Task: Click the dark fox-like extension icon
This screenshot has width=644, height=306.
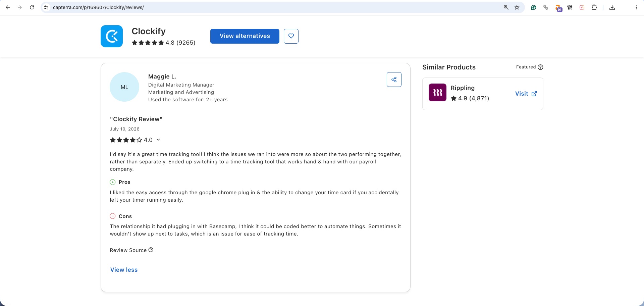Action: (x=570, y=7)
